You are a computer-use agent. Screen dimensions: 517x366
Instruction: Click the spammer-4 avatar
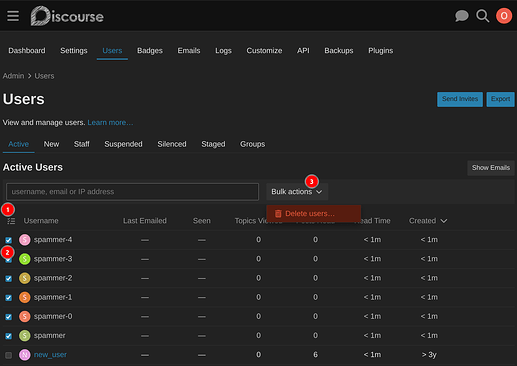point(25,240)
